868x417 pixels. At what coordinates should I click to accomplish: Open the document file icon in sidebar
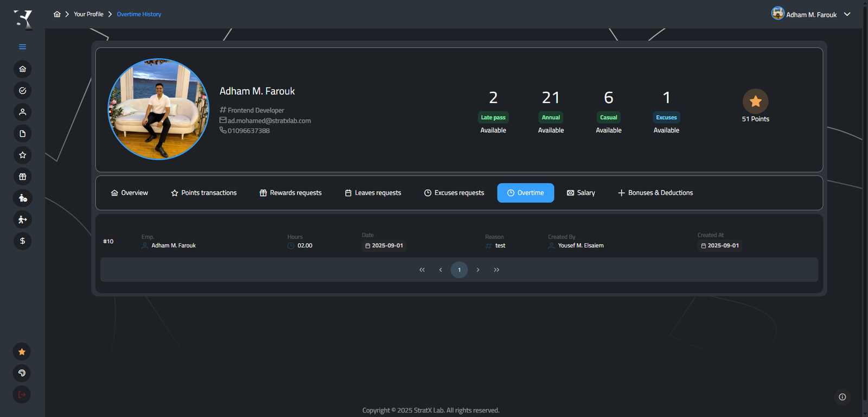coord(22,134)
